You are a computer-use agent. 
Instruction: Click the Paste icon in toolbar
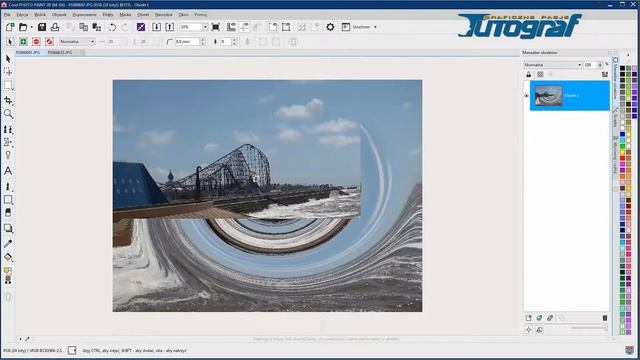97,27
